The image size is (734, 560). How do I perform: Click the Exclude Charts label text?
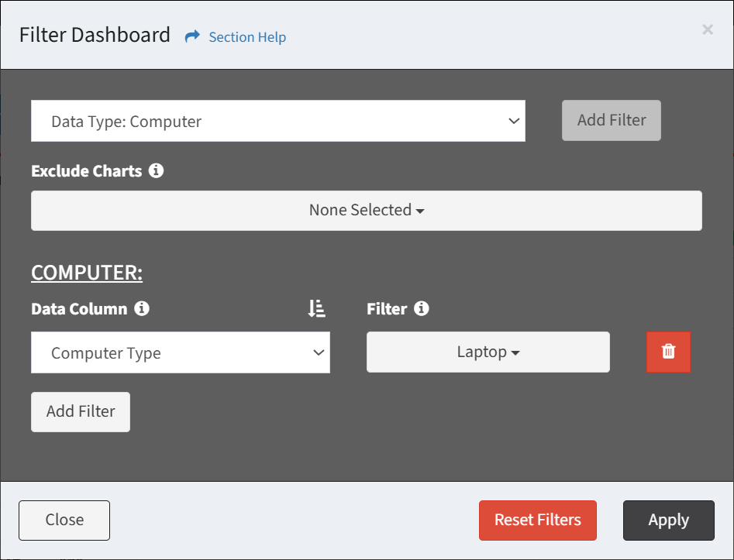[87, 170]
